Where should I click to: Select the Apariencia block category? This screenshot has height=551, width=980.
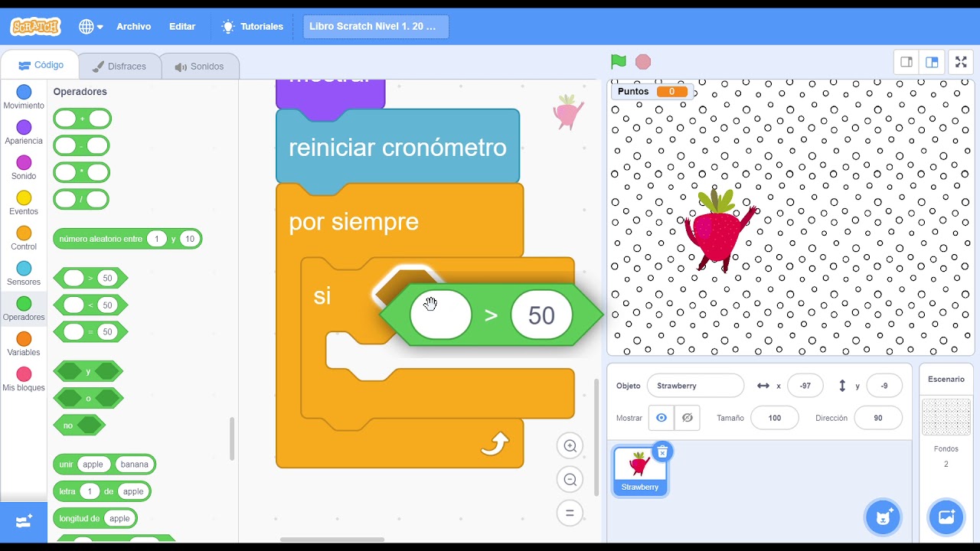(x=24, y=132)
